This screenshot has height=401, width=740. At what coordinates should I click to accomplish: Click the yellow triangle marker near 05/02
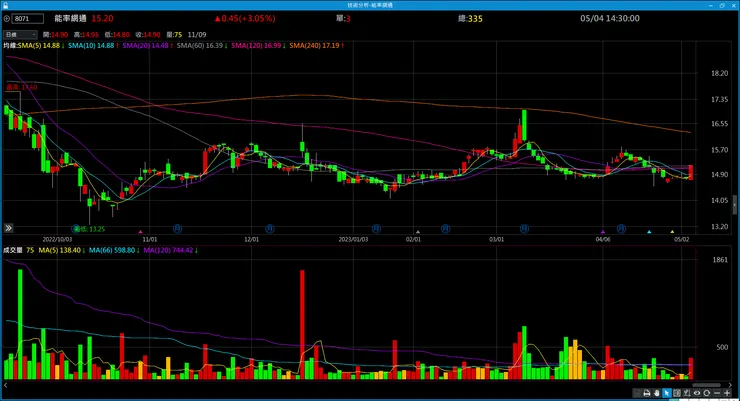[x=673, y=232]
